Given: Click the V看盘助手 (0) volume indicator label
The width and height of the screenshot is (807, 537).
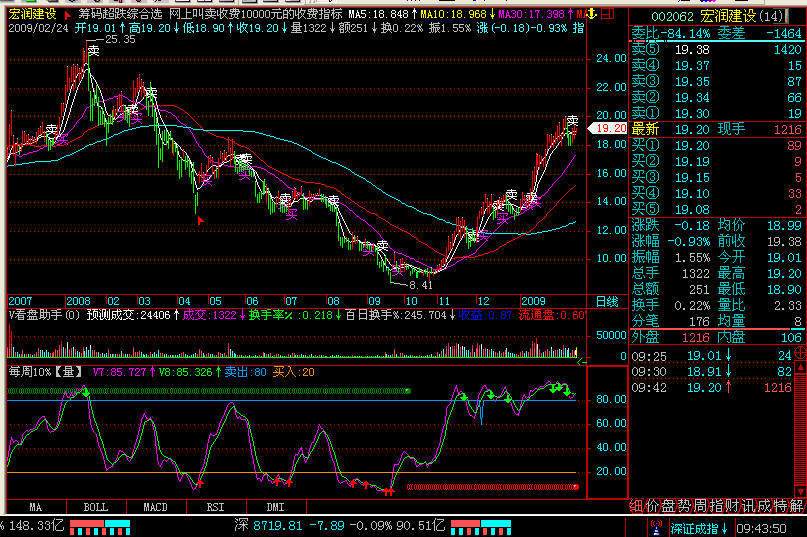Looking at the screenshot, I should click(44, 315).
